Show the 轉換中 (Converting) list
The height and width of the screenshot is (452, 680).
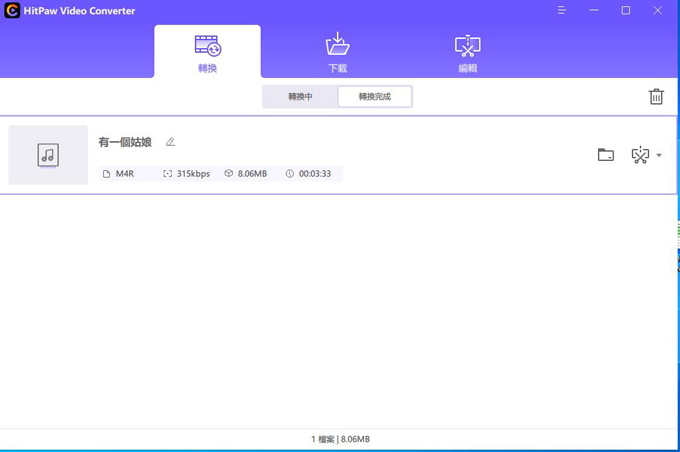click(300, 97)
